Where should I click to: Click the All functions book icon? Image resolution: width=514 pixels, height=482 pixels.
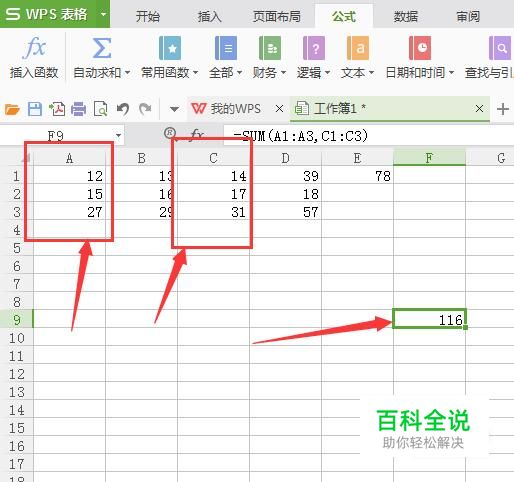226,48
